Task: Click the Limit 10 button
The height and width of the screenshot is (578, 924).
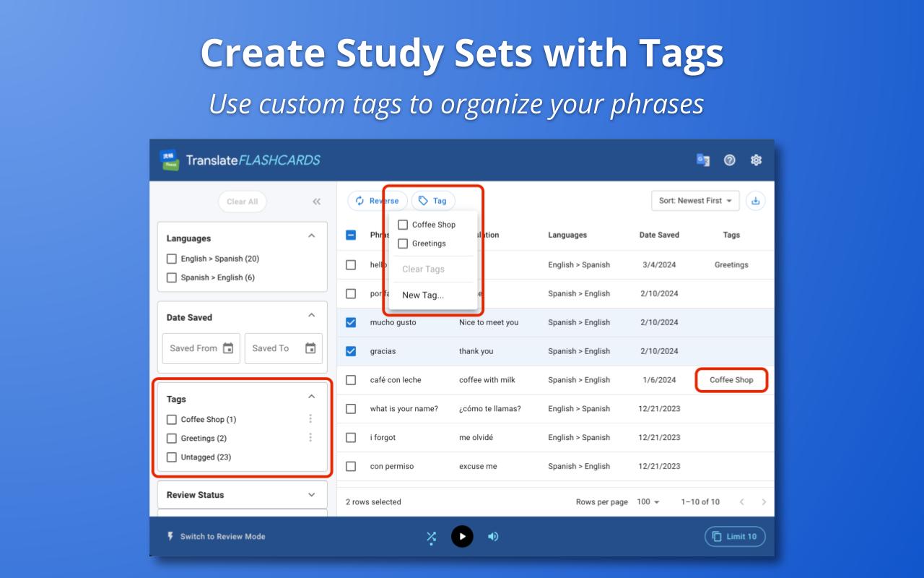Action: pos(735,536)
